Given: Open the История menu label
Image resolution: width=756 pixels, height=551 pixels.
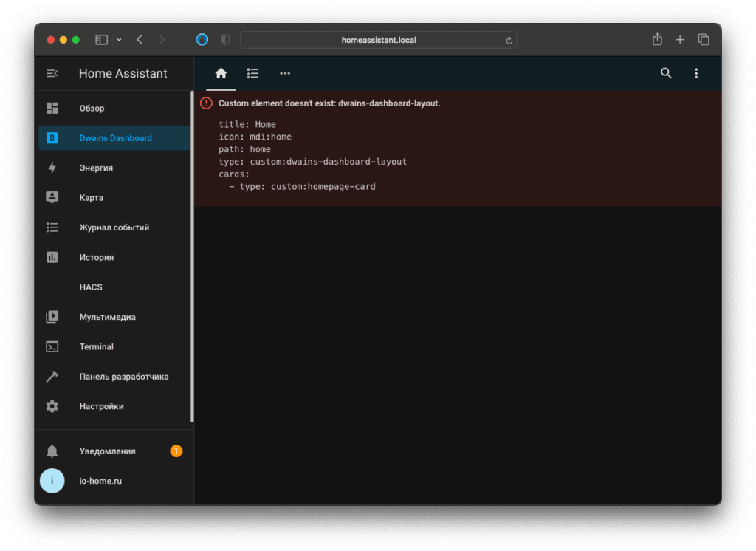Looking at the screenshot, I should 97,257.
